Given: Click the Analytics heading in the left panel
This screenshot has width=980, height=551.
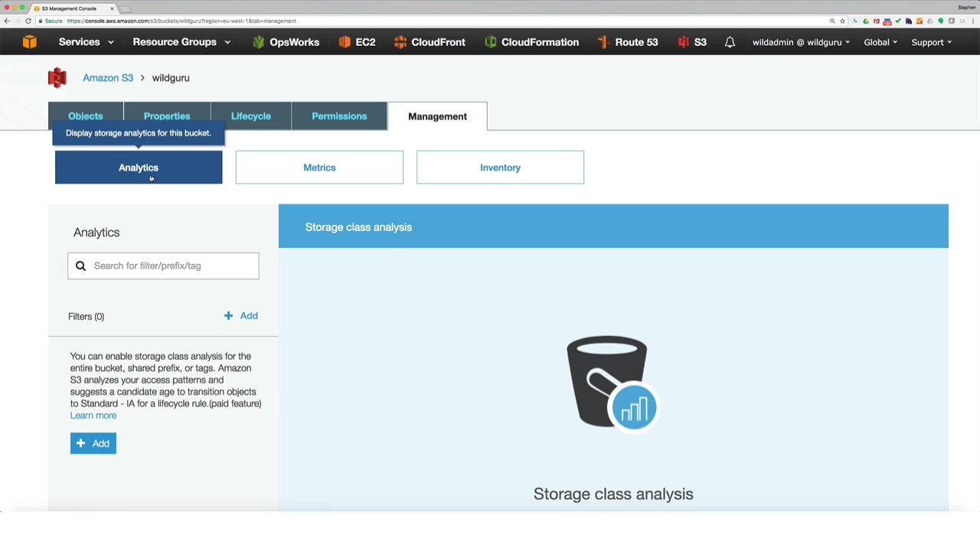Looking at the screenshot, I should [96, 233].
